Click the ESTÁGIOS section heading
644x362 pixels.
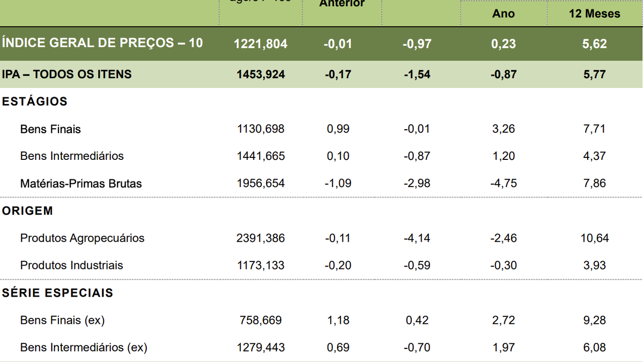click(35, 102)
